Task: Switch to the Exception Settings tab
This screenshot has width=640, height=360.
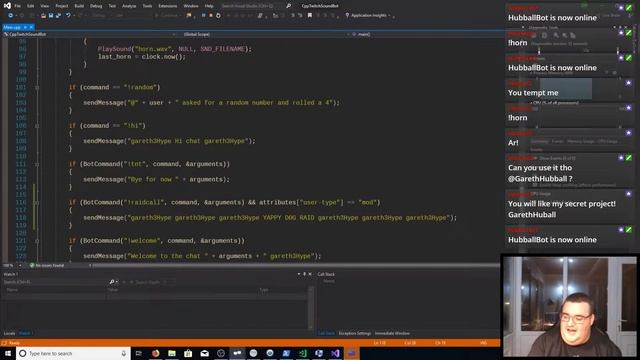Action: tap(355, 333)
